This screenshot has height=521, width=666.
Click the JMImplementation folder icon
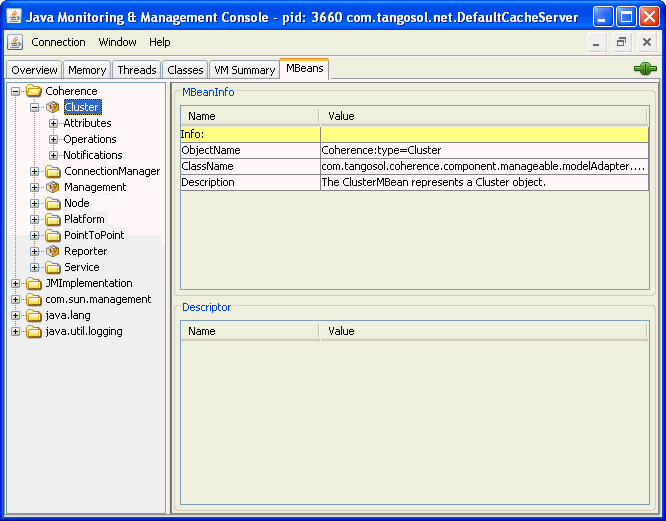34,283
